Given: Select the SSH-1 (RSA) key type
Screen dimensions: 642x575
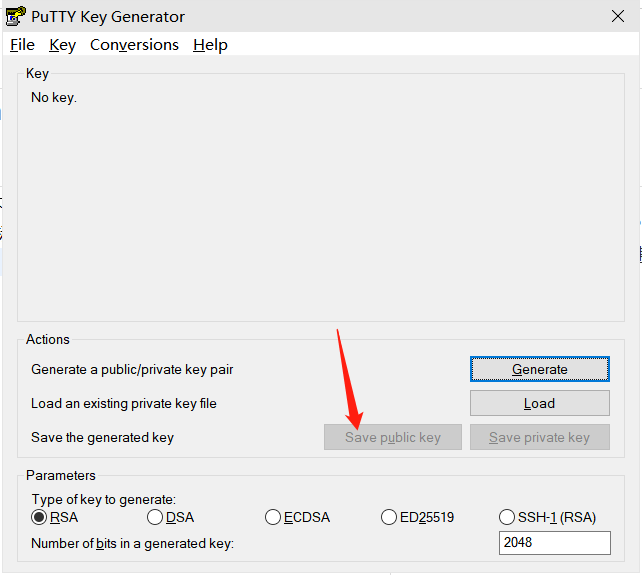Looking at the screenshot, I should [547, 517].
